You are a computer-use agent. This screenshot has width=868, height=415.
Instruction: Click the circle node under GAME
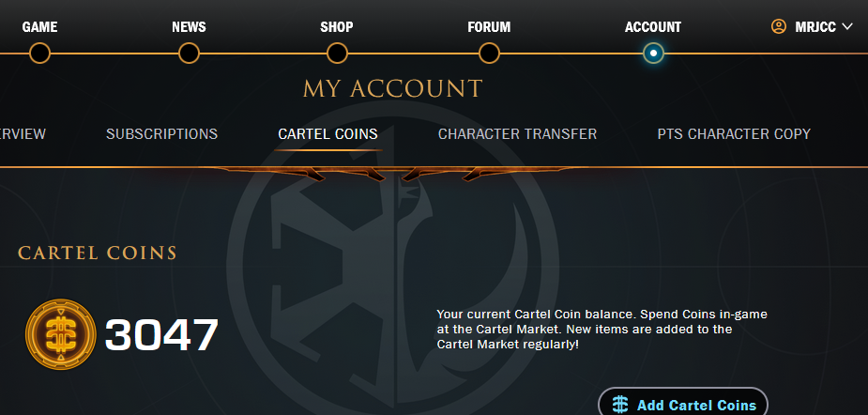coord(39,54)
